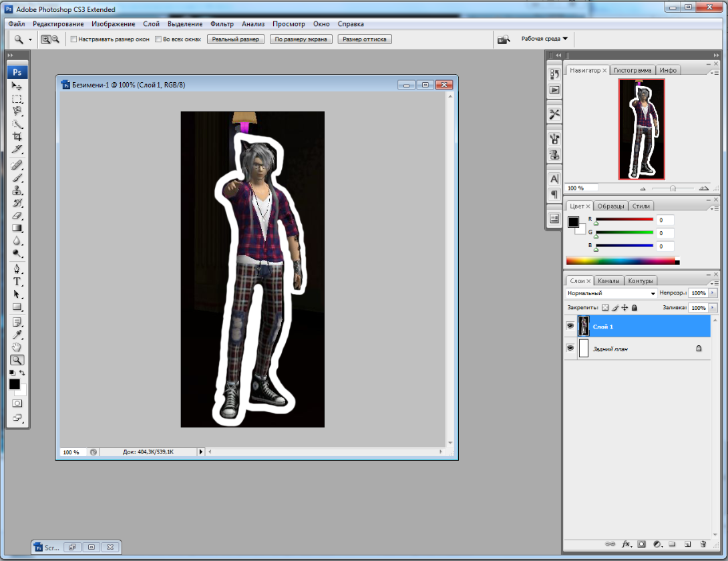
Task: Open the Рабочая среда workspace dropdown
Action: coord(544,39)
